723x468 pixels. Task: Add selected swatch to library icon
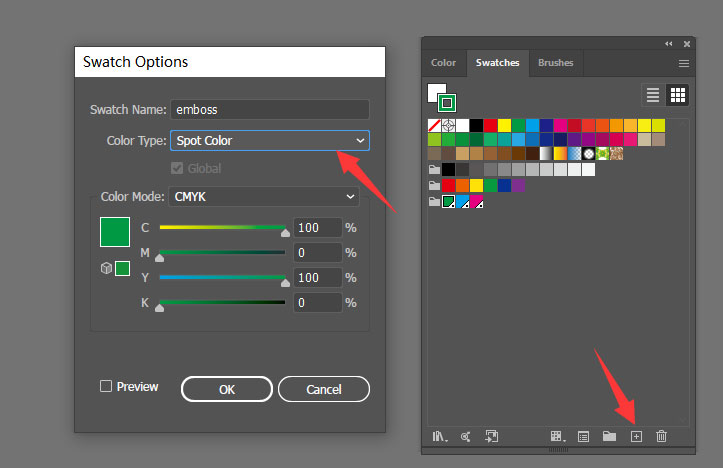[492, 436]
